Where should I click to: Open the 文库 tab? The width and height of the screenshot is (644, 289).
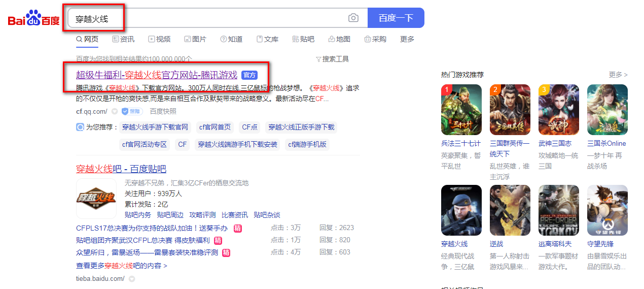tap(267, 39)
